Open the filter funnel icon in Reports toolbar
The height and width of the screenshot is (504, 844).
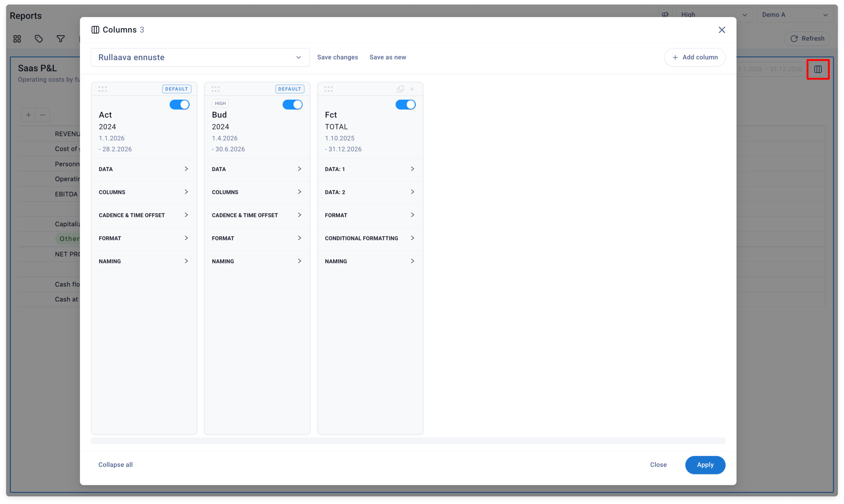[61, 39]
